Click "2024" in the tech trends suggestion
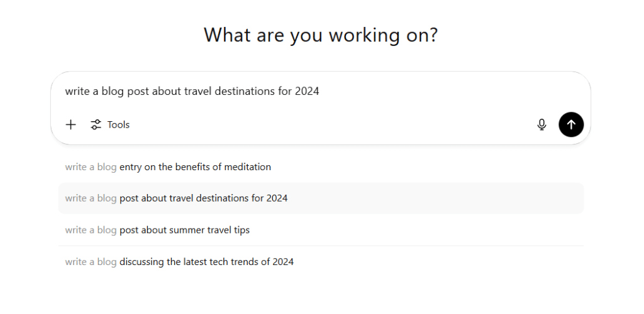The width and height of the screenshot is (644, 314). [x=283, y=261]
